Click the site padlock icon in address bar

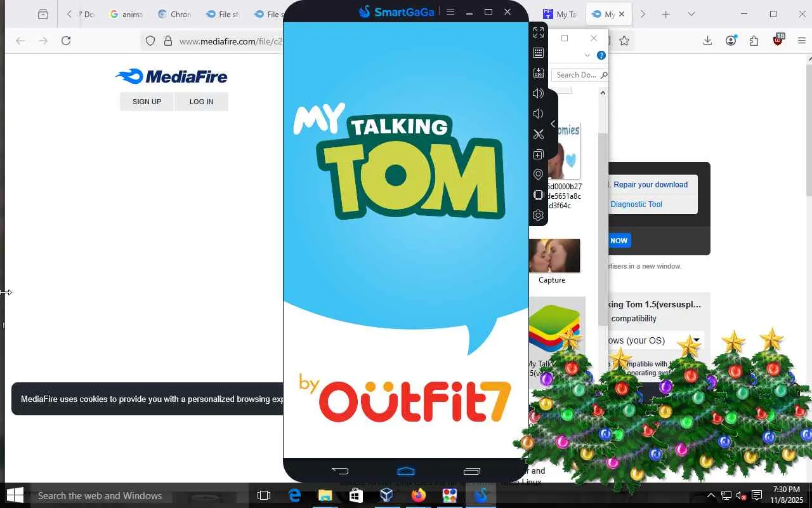click(x=168, y=41)
